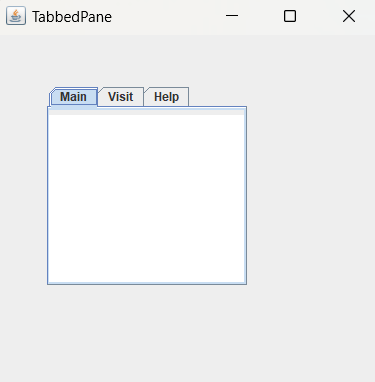This screenshot has width=375, height=382.
Task: Minimize the TabbedPane window
Action: pos(232,16)
